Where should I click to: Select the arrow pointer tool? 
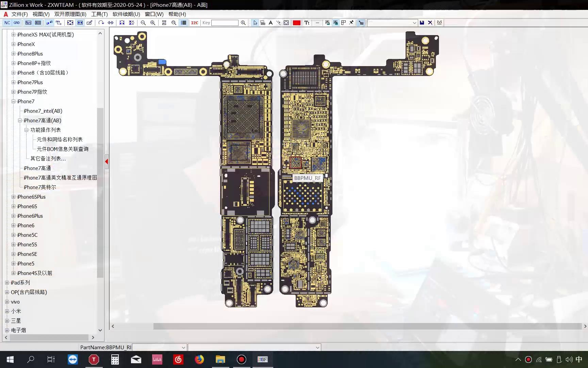(255, 23)
